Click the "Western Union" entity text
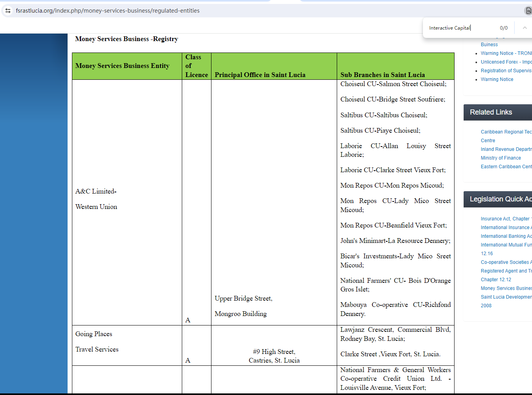This screenshot has height=395, width=532. (96, 207)
